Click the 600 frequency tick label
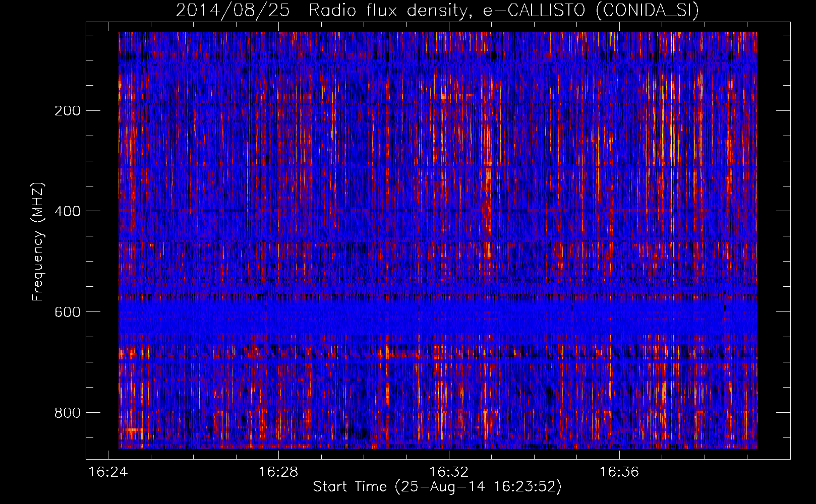The width and height of the screenshot is (816, 504). [x=68, y=312]
